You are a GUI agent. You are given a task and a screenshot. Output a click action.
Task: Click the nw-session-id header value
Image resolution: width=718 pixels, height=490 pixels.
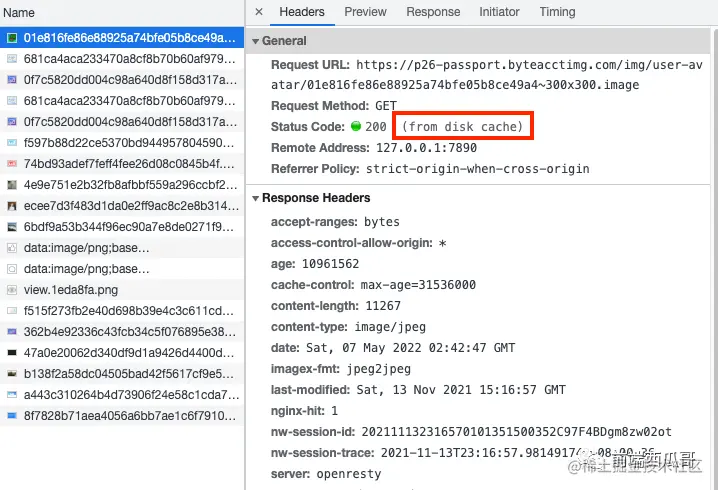click(517, 432)
